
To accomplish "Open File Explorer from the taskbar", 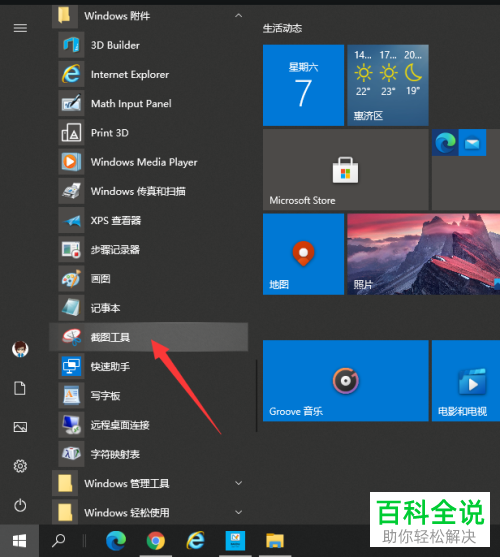I will pos(275,541).
